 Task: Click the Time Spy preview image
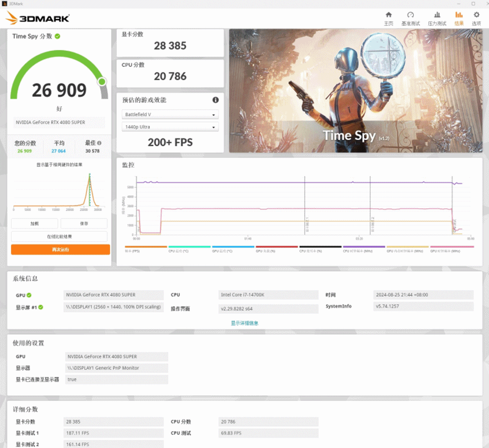[x=356, y=91]
